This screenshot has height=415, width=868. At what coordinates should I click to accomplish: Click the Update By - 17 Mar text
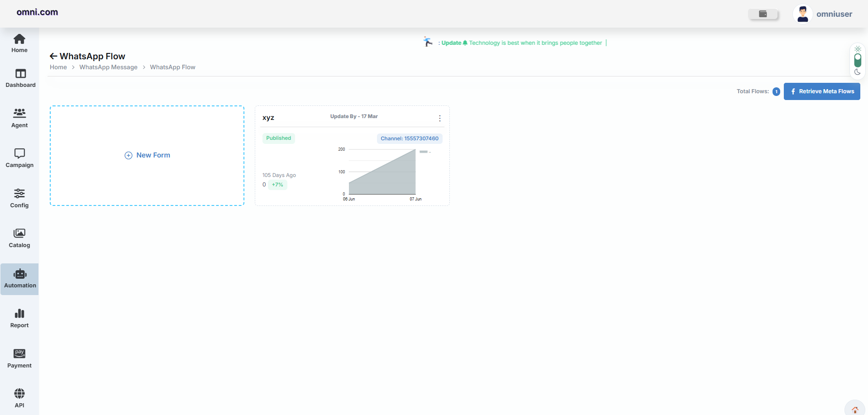(354, 116)
